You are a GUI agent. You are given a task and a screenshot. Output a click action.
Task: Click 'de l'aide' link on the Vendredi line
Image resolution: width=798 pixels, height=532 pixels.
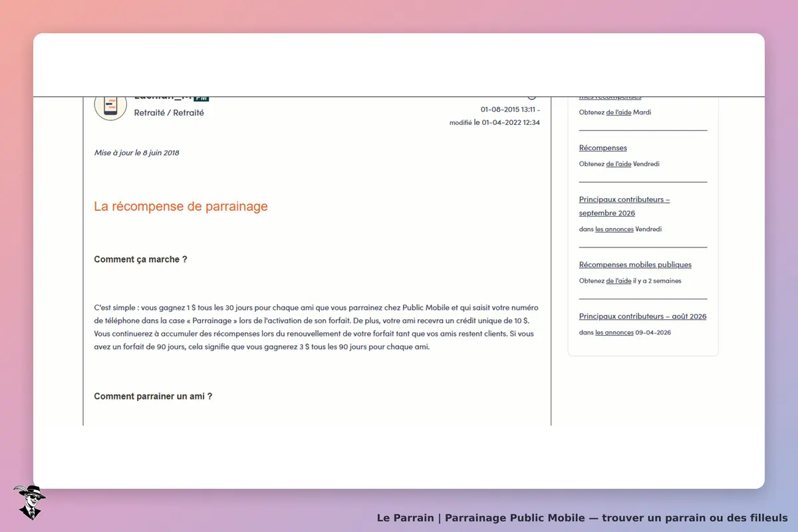pos(618,164)
